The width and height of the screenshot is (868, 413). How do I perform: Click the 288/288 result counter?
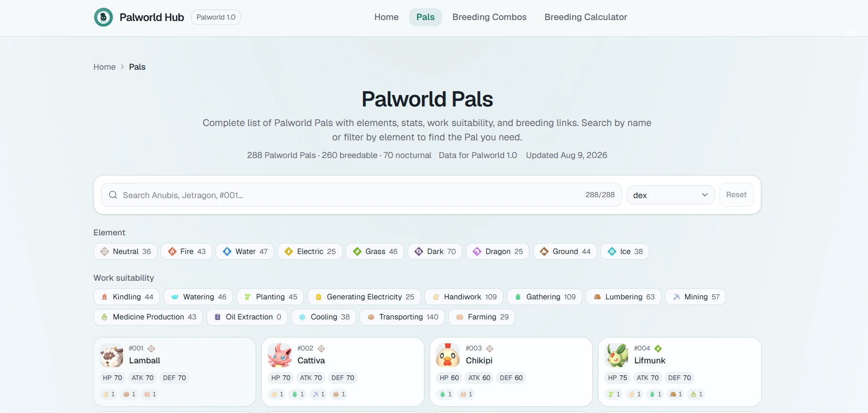pos(600,195)
